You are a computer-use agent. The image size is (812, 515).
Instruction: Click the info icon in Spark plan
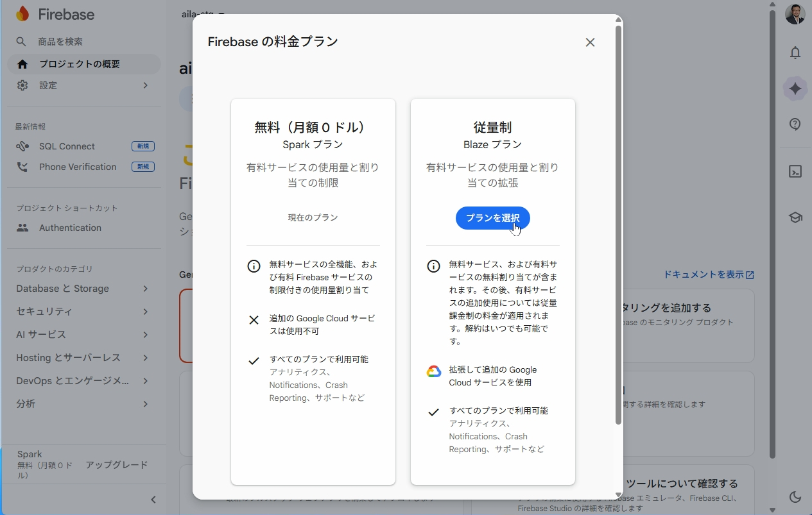click(x=254, y=266)
